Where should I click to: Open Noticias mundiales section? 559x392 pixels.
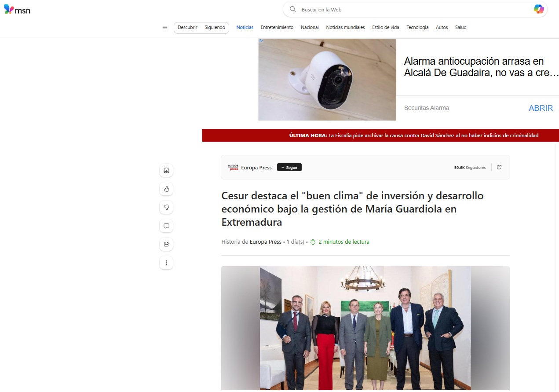click(x=345, y=27)
